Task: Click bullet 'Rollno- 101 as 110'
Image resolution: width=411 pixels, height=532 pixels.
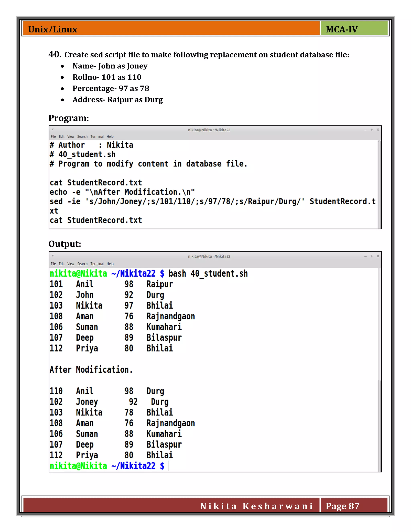Action: pyautogui.click(x=107, y=77)
